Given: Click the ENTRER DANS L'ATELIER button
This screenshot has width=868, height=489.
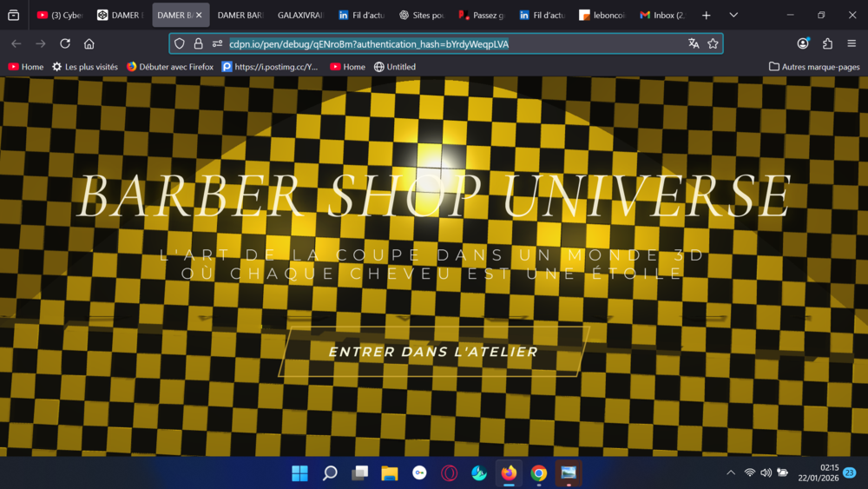Looking at the screenshot, I should click(x=433, y=352).
